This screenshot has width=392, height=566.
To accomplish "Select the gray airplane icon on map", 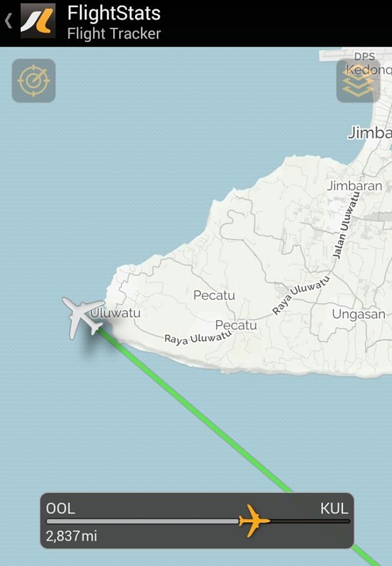I will pos(83,317).
